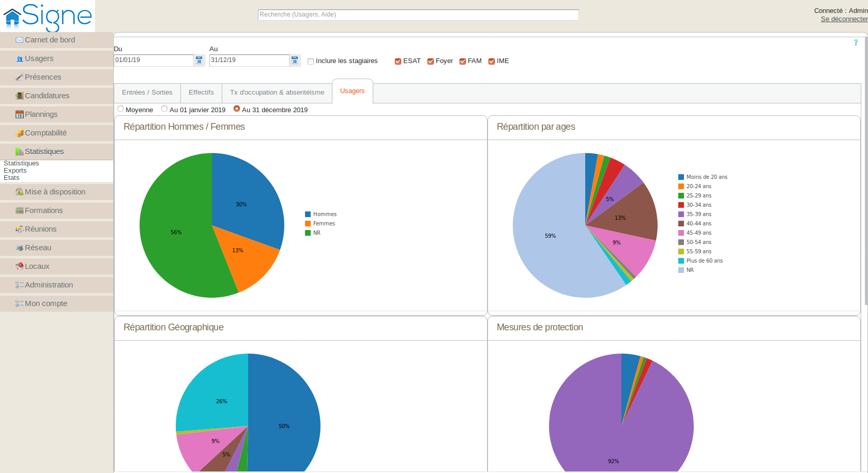The height and width of the screenshot is (473, 868).
Task: Click the Administration settings icon
Action: [x=20, y=285]
